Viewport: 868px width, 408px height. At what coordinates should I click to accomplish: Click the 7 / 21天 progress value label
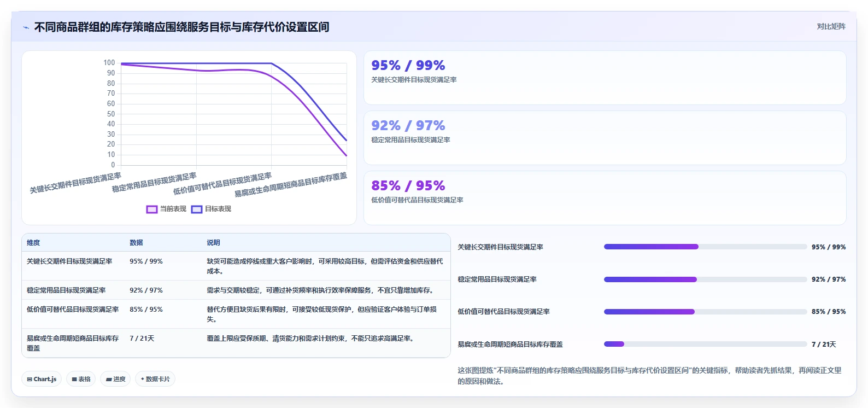(824, 345)
